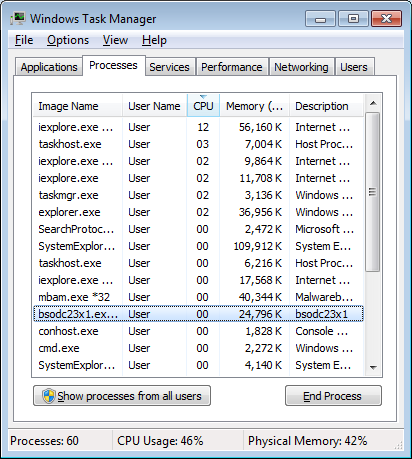
Task: Click the process list scrollbar thumb
Action: 373,192
